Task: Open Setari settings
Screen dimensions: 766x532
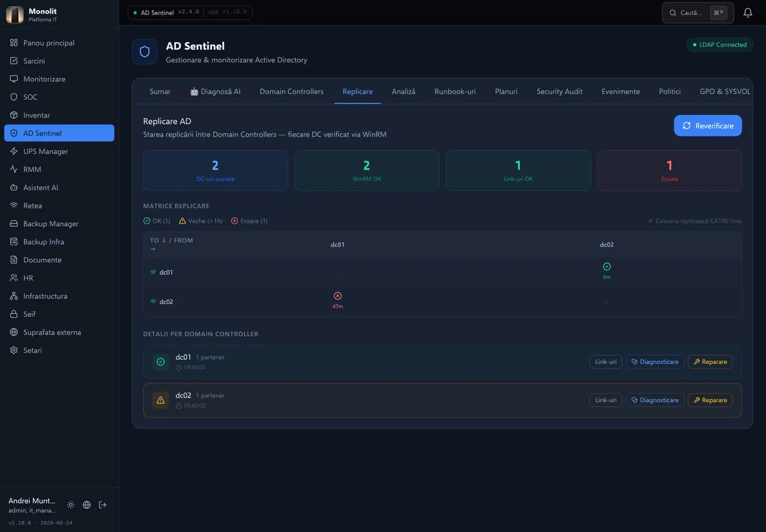Action: pos(59,350)
